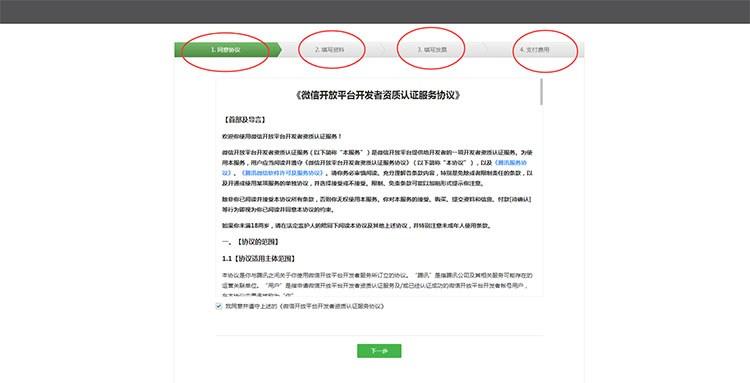
Task: Click the green 下一步 button
Action: click(379, 351)
